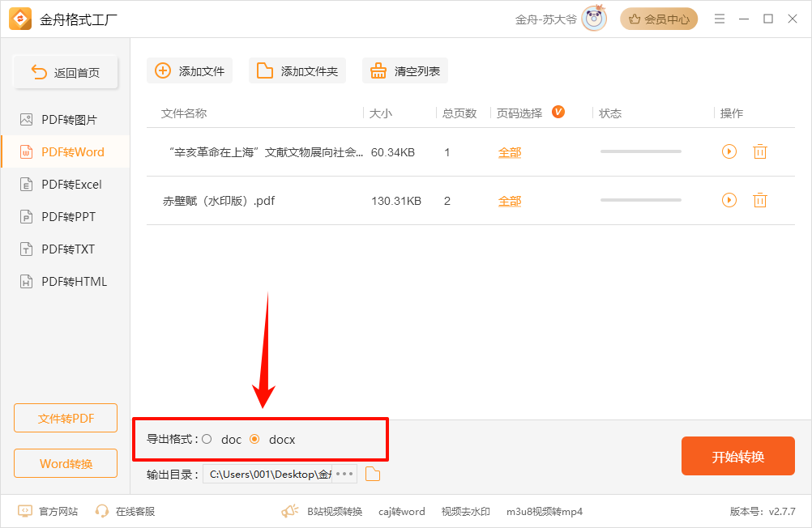812x528 pixels.
Task: Browse output path with three-dots button
Action: click(x=344, y=475)
